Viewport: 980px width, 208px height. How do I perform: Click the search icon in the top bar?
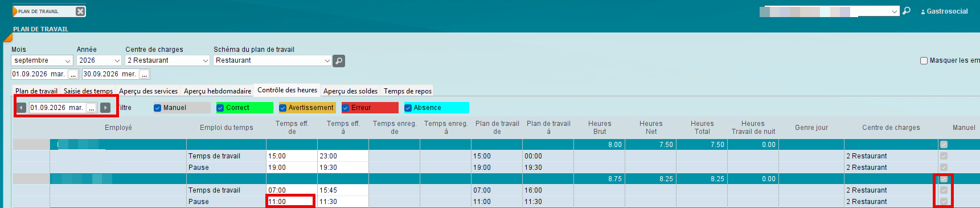[907, 11]
